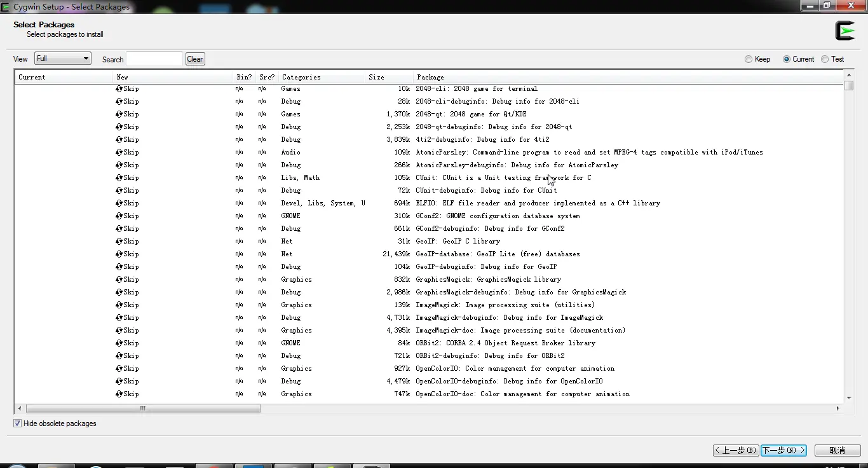Screen dimensions: 868x468
Task: Click Skip icon for OpenColorIO-debuginfo
Action: coord(119,382)
